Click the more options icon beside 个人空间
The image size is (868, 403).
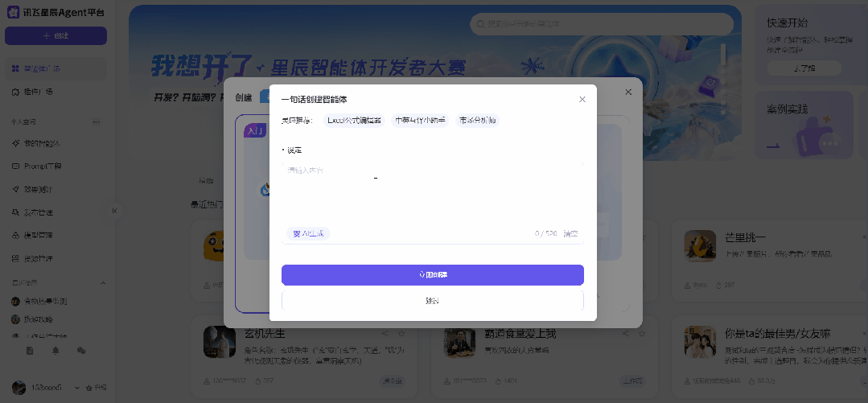(x=96, y=122)
